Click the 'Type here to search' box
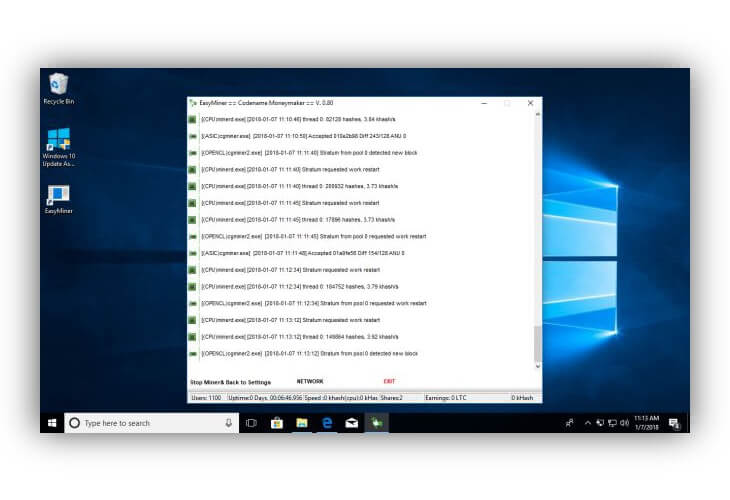This screenshot has height=500, width=730. 151,423
